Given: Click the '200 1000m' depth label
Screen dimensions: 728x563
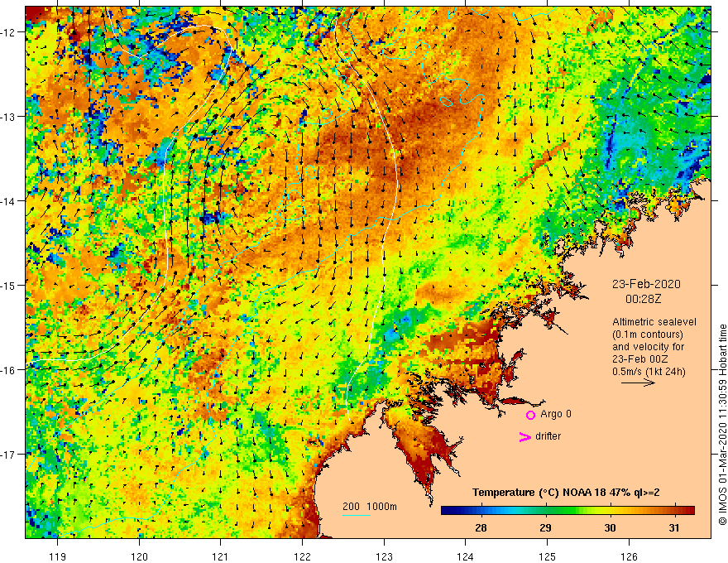Looking at the screenshot, I should pos(370,507).
